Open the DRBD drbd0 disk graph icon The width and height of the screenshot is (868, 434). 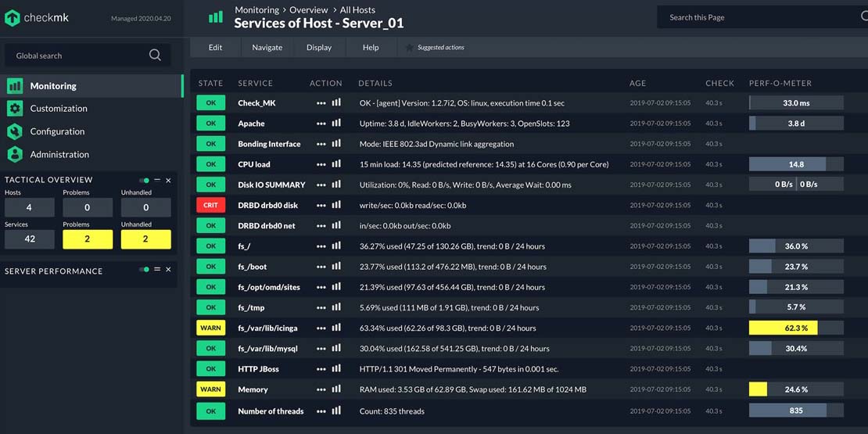[x=336, y=205]
